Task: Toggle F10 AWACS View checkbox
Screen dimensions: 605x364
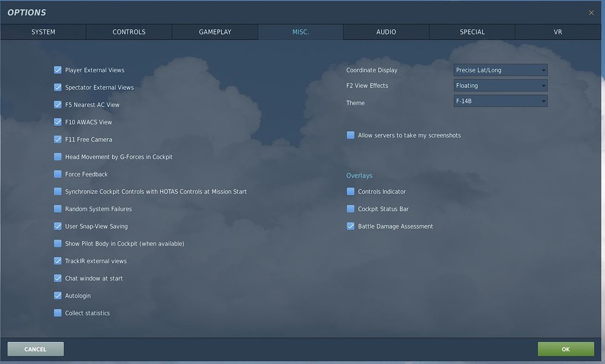Action: coord(57,122)
